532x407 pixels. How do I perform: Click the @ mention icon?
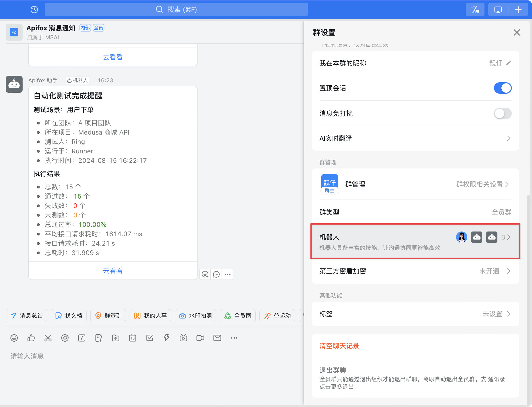tap(65, 338)
